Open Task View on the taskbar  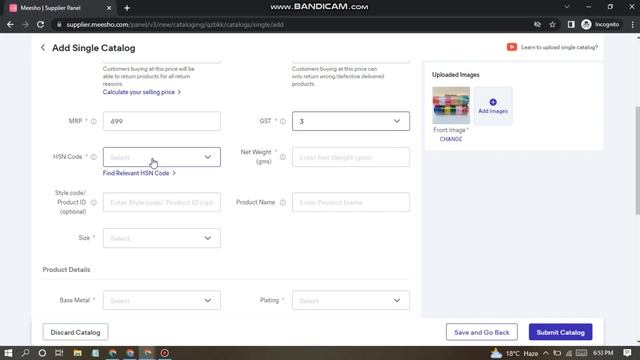pyautogui.click(x=59, y=353)
